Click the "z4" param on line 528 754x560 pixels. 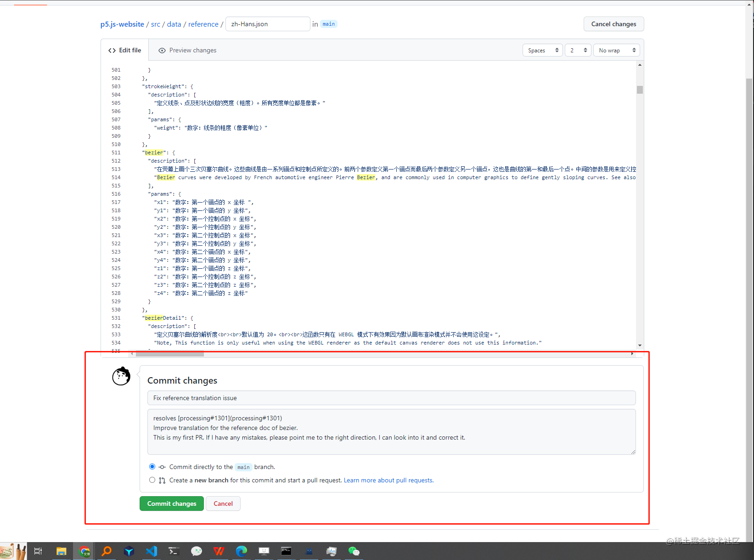click(x=160, y=293)
